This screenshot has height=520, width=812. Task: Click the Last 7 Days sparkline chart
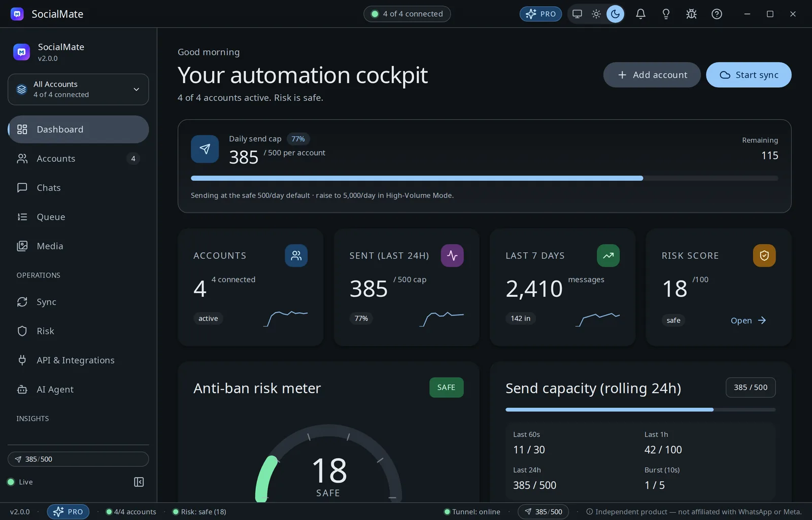coord(597,319)
